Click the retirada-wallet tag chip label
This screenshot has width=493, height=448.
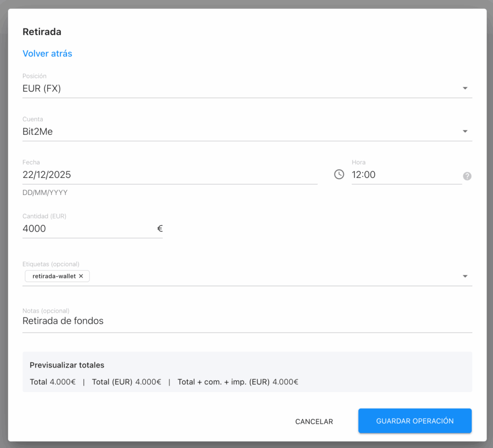(54, 276)
